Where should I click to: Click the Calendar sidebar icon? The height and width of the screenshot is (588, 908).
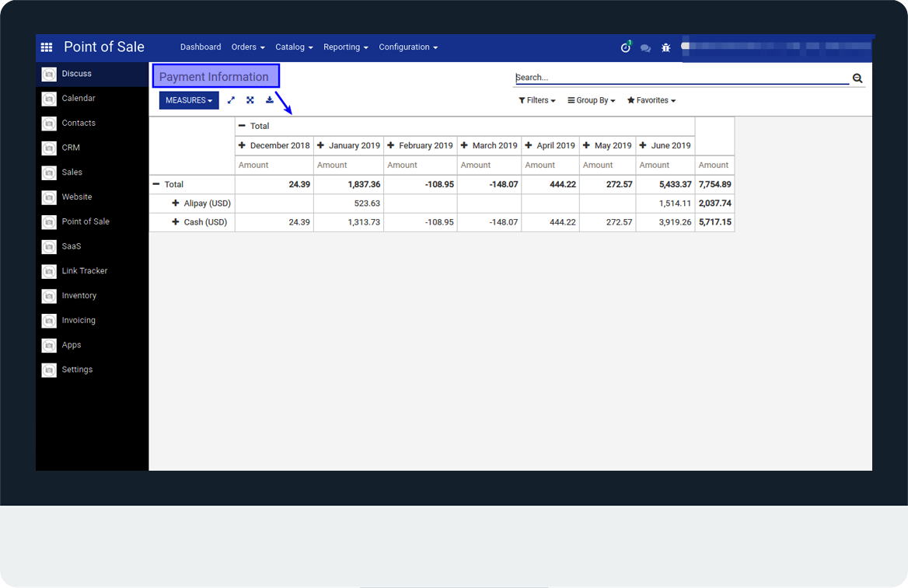coord(49,99)
